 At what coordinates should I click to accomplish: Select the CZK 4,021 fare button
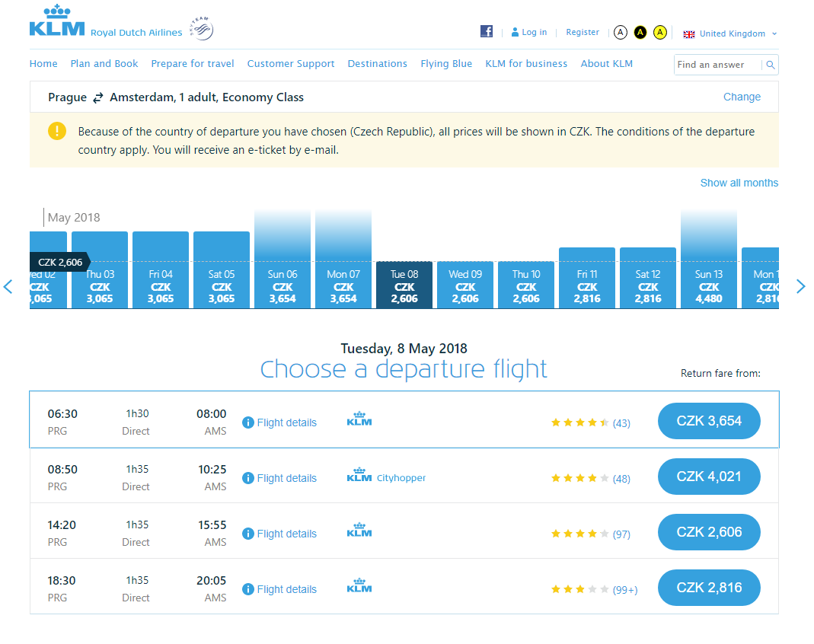(x=709, y=477)
